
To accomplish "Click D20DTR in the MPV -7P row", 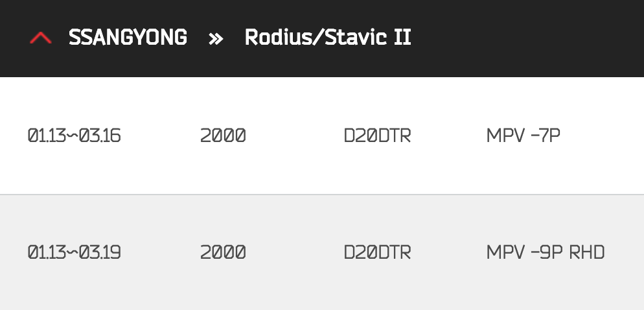I will point(377,136).
